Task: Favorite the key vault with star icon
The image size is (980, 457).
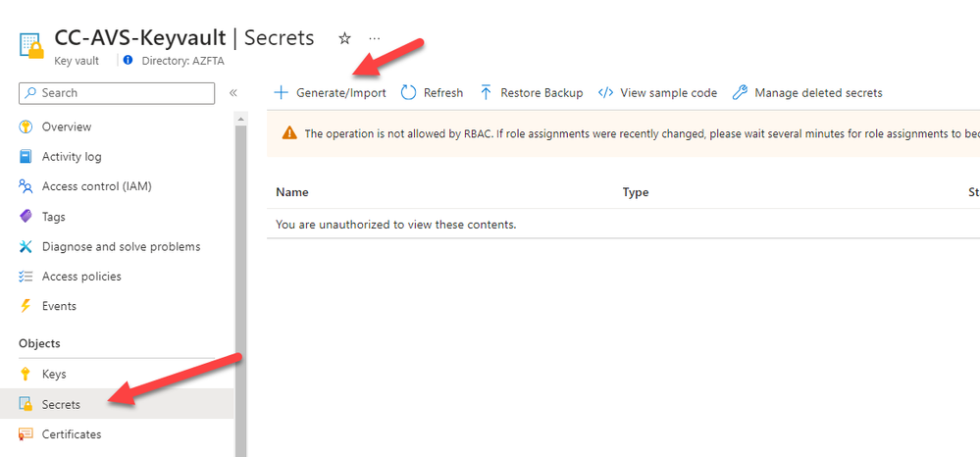Action: coord(344,39)
